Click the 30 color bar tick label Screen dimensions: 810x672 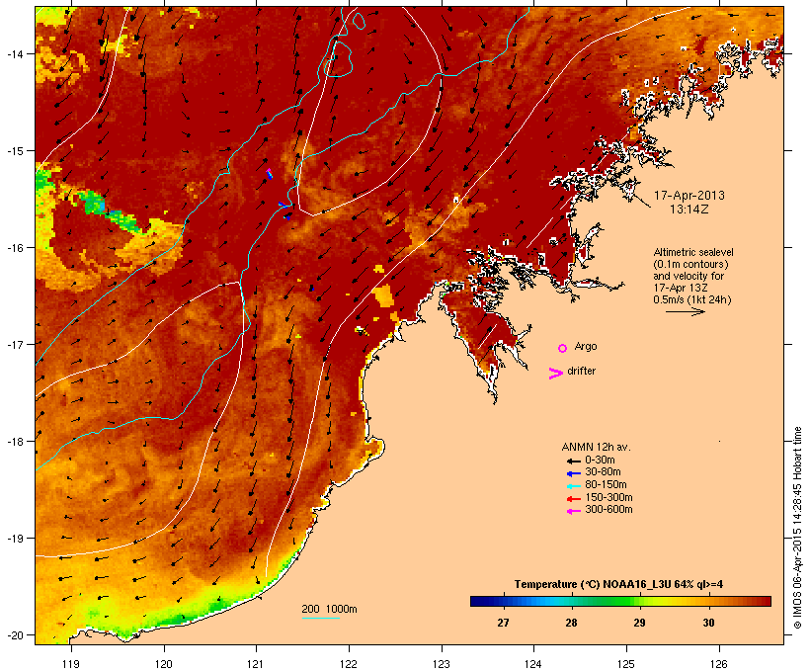pos(708,623)
